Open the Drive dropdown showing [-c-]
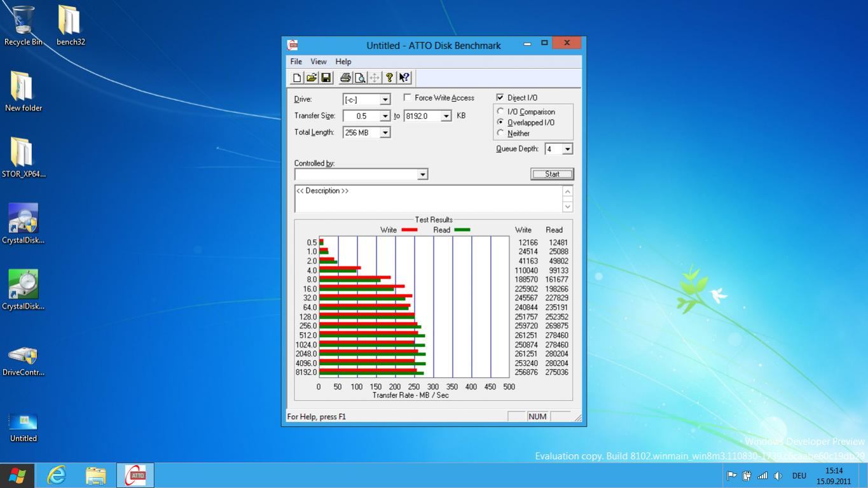Image resolution: width=868 pixels, height=488 pixels. 385,100
